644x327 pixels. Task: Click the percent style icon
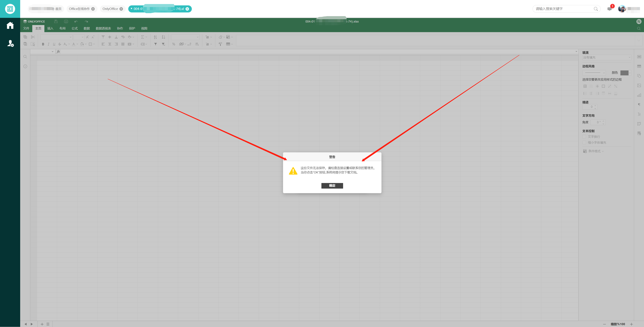click(x=173, y=44)
